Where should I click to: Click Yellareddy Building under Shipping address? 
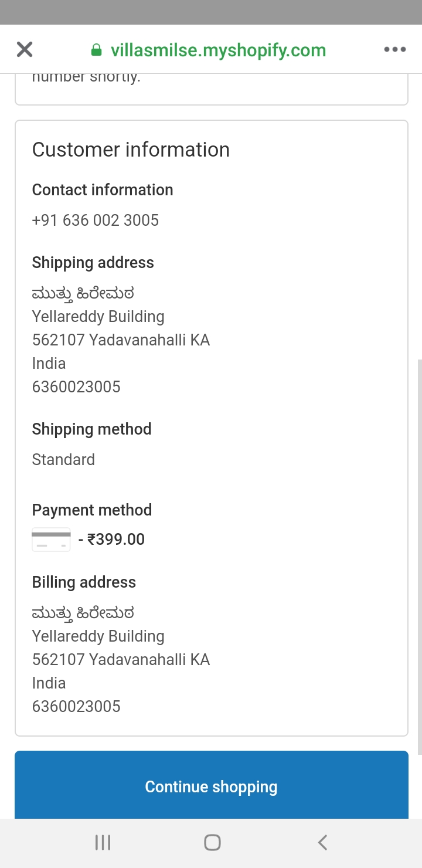(98, 317)
